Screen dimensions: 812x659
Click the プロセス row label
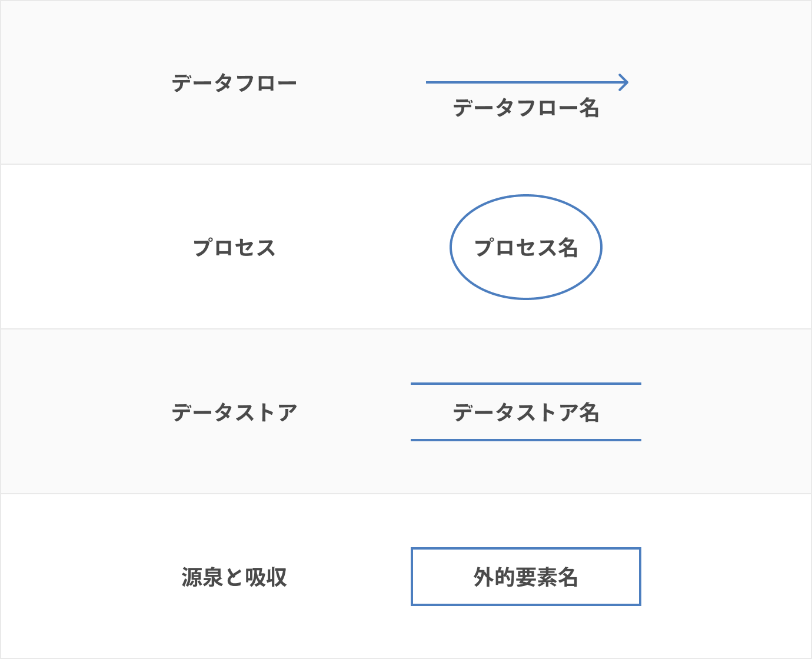tap(234, 248)
